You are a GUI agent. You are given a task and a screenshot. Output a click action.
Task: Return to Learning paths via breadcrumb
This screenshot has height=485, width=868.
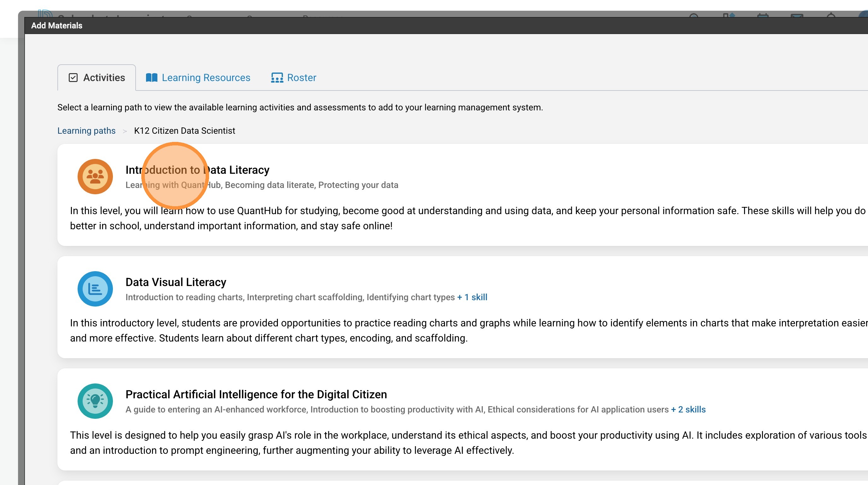tap(86, 131)
